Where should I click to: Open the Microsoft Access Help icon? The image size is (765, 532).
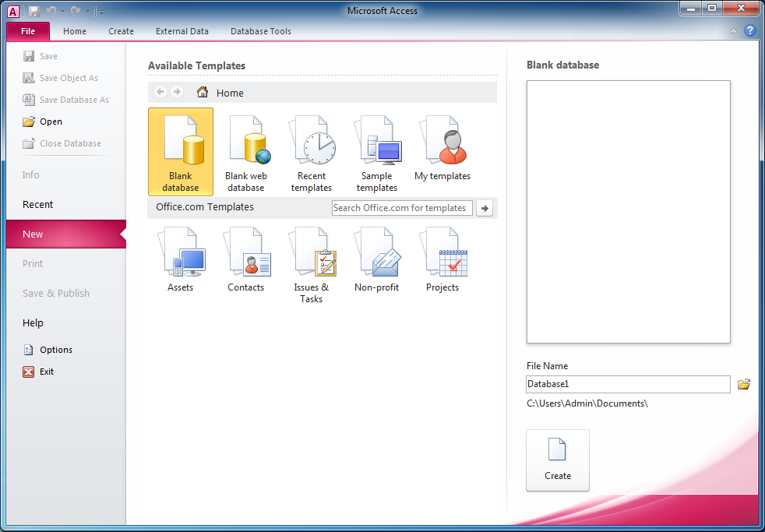pyautogui.click(x=750, y=31)
